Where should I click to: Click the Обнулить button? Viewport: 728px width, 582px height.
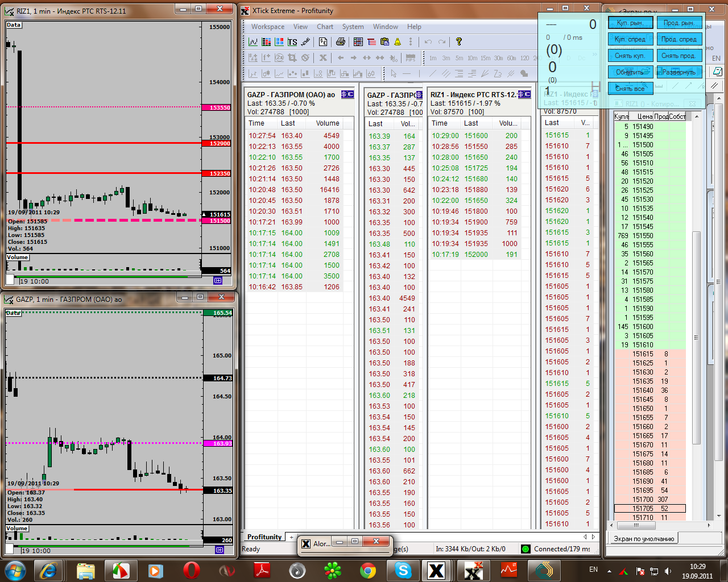[x=630, y=72]
